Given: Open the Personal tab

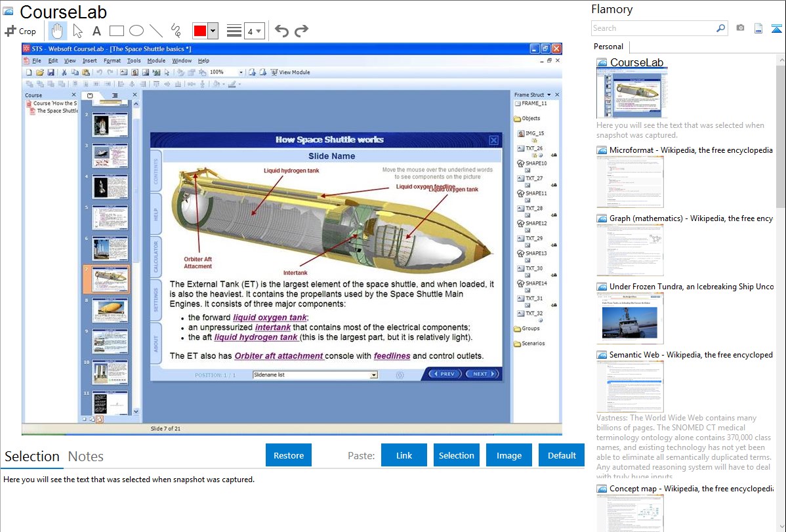Looking at the screenshot, I should click(x=609, y=47).
